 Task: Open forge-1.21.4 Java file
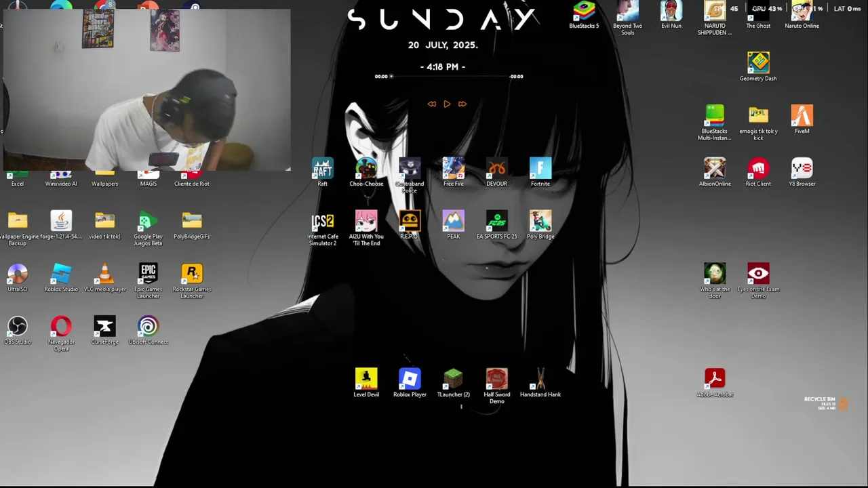(61, 224)
